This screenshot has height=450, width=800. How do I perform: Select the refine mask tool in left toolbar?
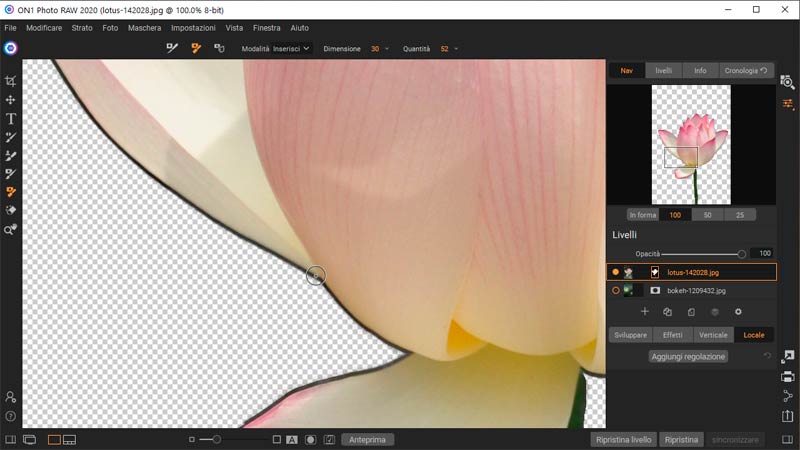pyautogui.click(x=10, y=174)
